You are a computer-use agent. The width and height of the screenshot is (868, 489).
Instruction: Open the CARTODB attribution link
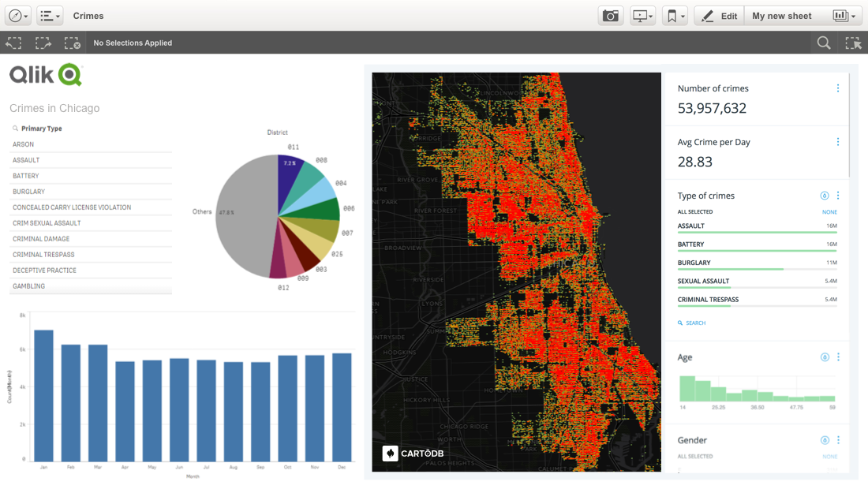413,454
